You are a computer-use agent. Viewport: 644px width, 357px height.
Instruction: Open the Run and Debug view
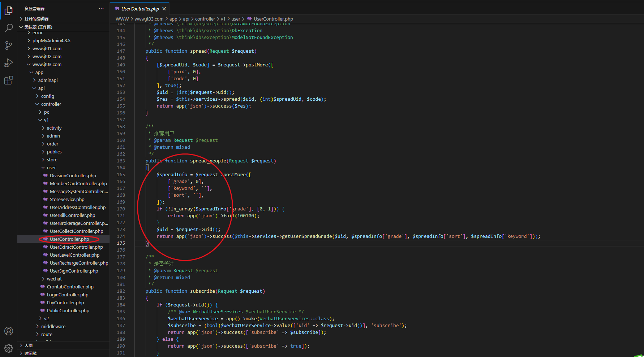[x=9, y=63]
